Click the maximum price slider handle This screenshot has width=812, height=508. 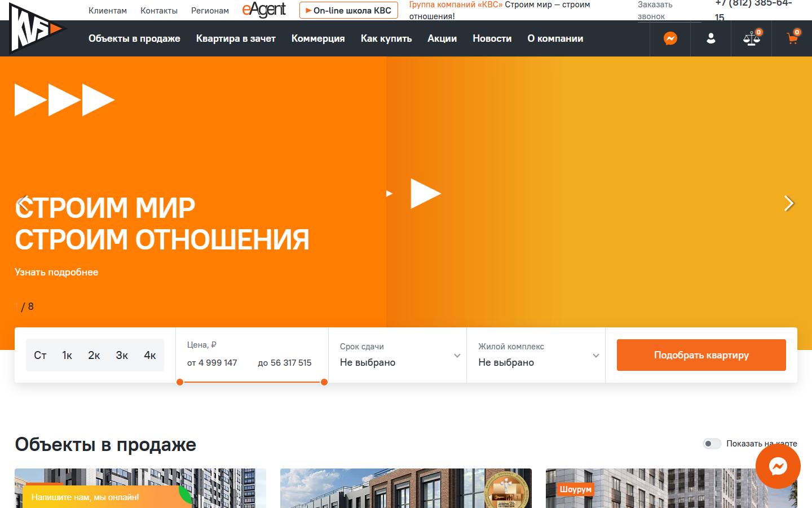click(x=324, y=382)
